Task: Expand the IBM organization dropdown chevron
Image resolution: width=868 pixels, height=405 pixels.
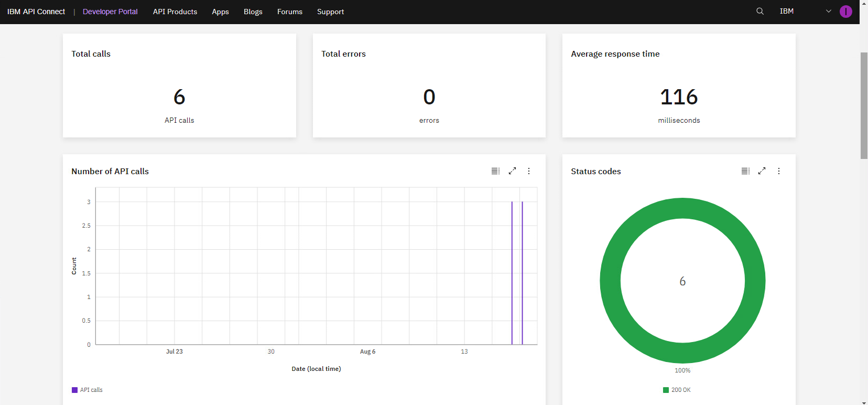Action: pos(829,11)
